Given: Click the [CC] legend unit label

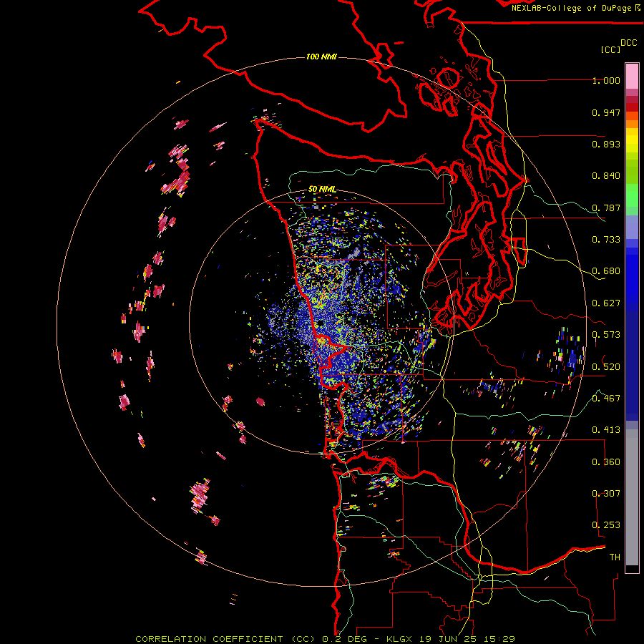Looking at the screenshot, I should tap(610, 49).
